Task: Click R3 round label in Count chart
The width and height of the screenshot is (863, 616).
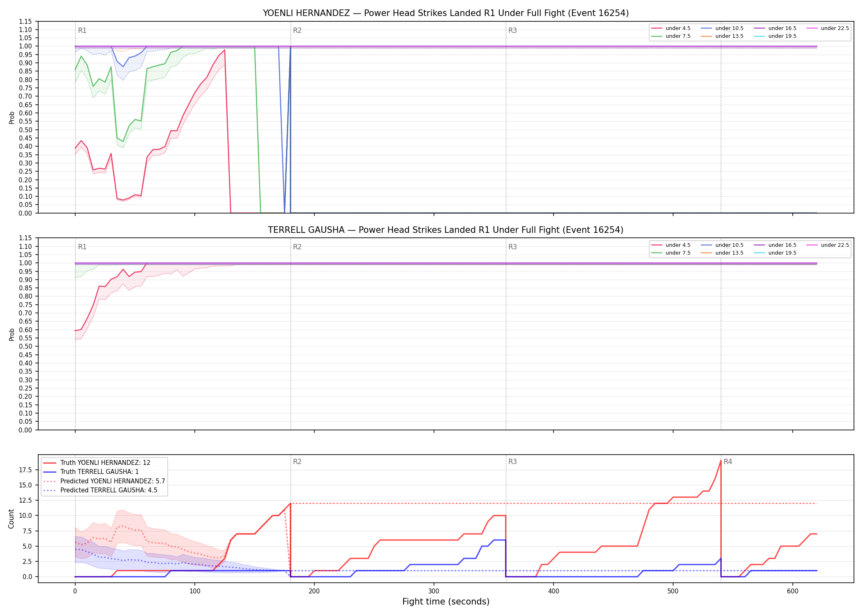Action: click(x=512, y=462)
